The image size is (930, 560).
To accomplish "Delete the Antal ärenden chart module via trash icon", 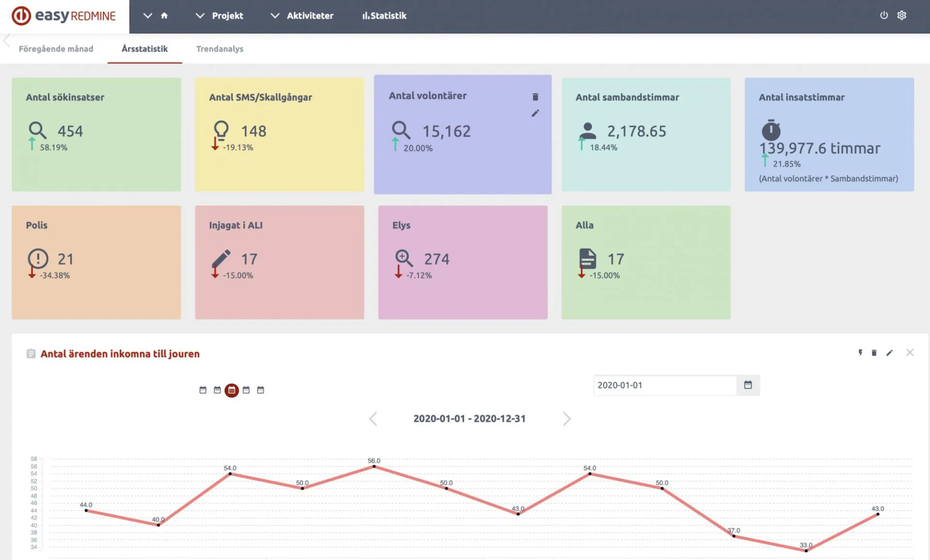I will 874,353.
